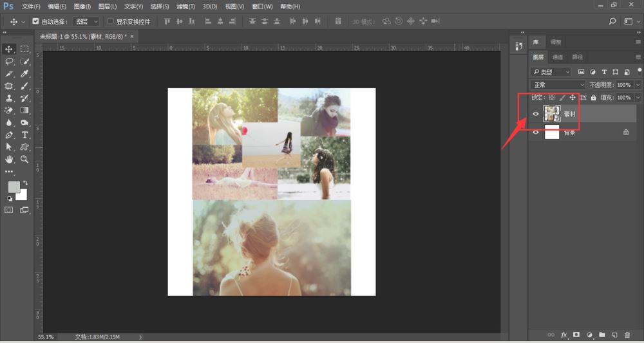Select the Blur tool

pos(8,123)
